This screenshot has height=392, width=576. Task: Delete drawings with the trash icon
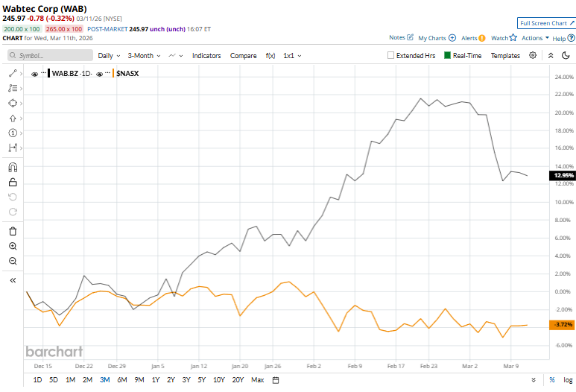click(x=13, y=231)
